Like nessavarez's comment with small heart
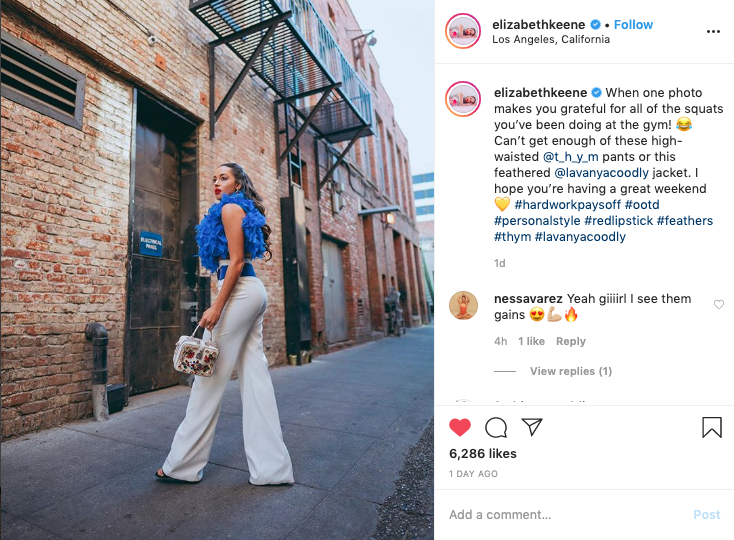 pos(719,305)
